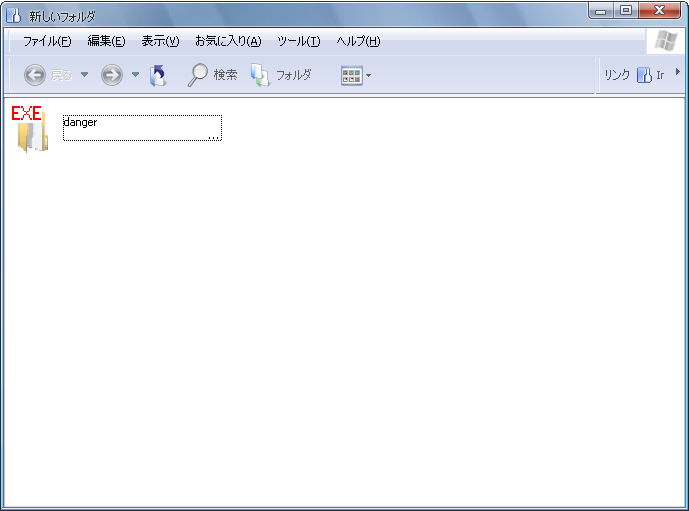Maximize the 新しいフォルダ window
The image size is (689, 511).
[626, 11]
